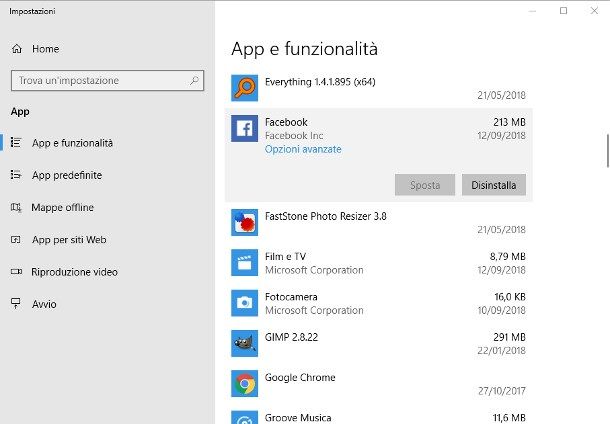Screen dimensions: 610x424
Task: Select the GIMP 2.8.22 entry
Action: (x=379, y=343)
